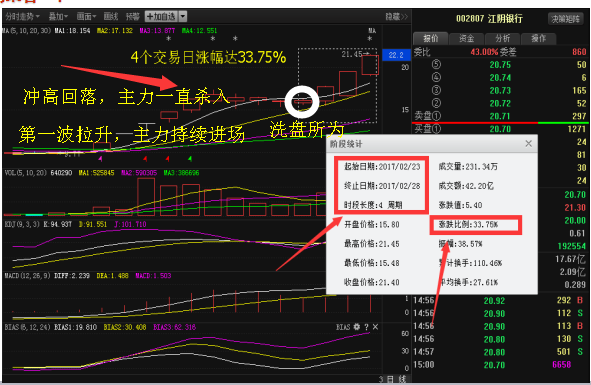
Task: Click the KDJ(9,3,3) indicator label
Action: click(22, 224)
